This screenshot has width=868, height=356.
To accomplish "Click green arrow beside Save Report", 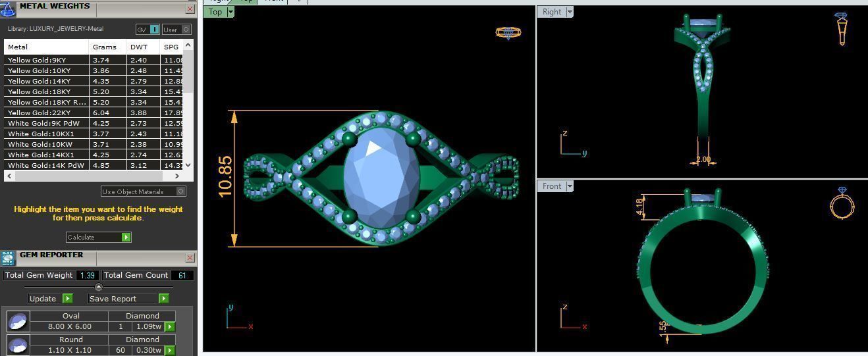I will [164, 299].
